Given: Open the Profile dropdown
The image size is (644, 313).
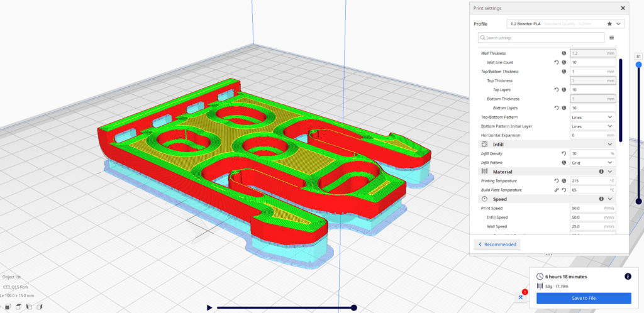Looking at the screenshot, I should 565,24.
